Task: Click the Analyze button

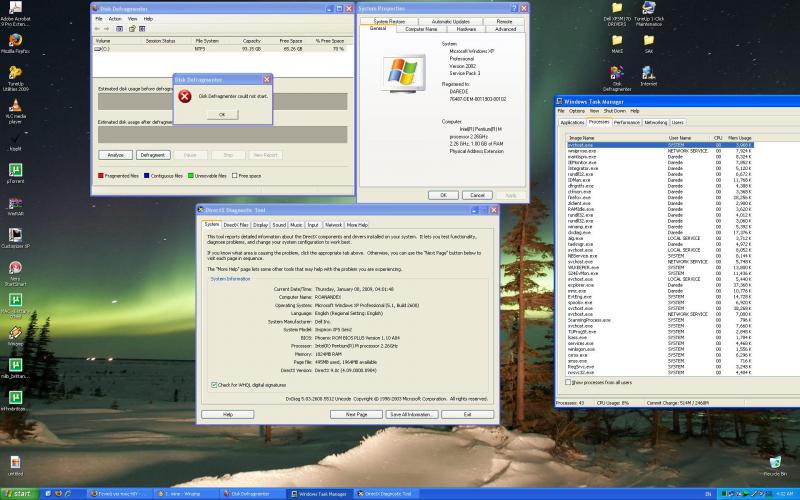Action: (x=115, y=155)
